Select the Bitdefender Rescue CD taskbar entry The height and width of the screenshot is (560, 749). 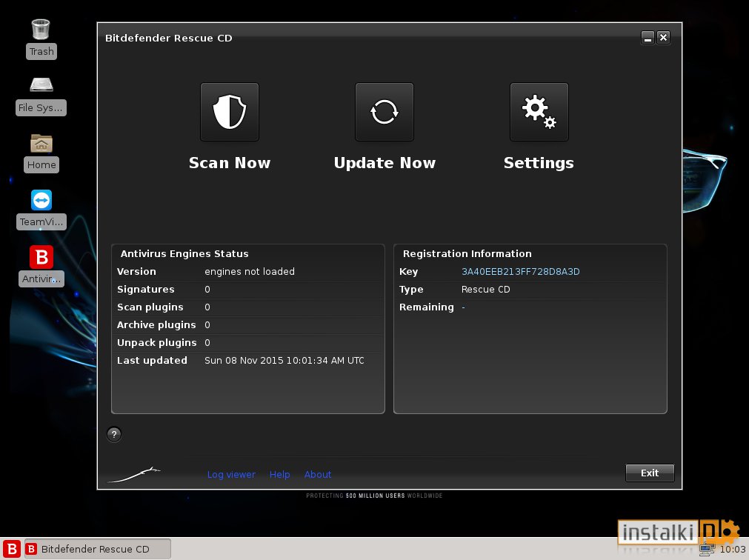[x=96, y=549]
